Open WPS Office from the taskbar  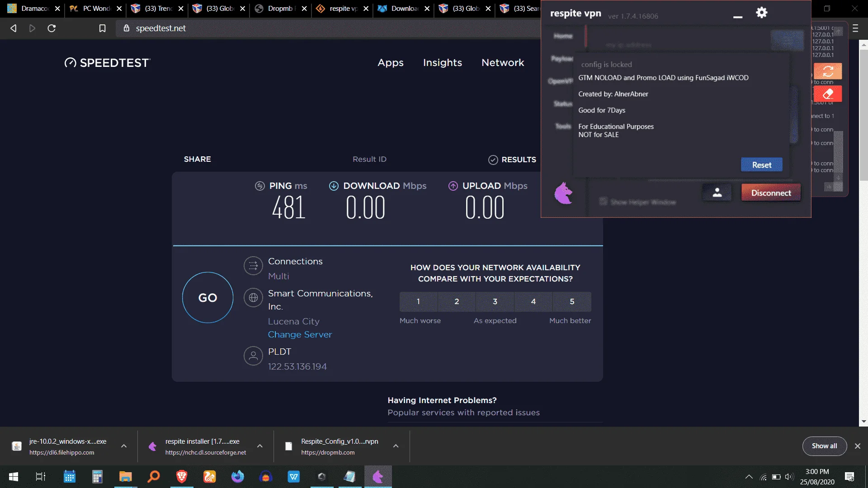click(294, 476)
